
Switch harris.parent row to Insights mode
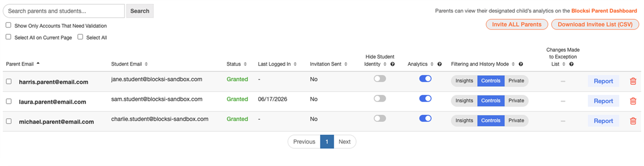(464, 81)
